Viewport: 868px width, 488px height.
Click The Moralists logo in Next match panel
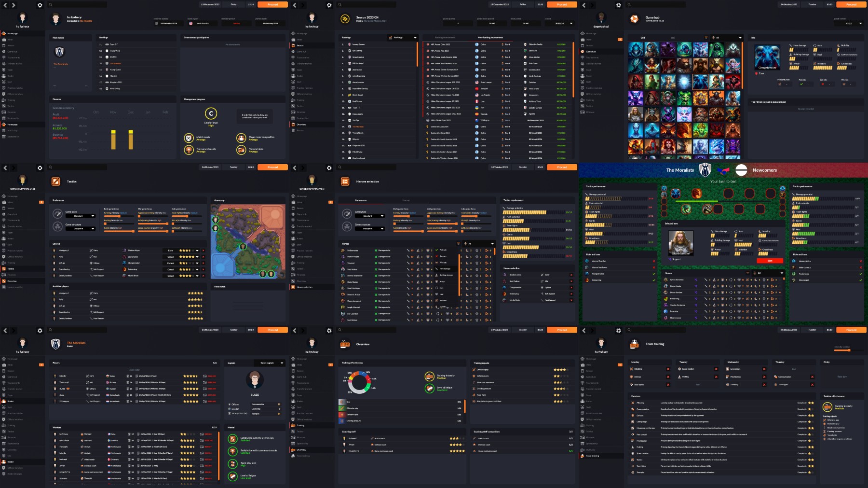(x=59, y=52)
